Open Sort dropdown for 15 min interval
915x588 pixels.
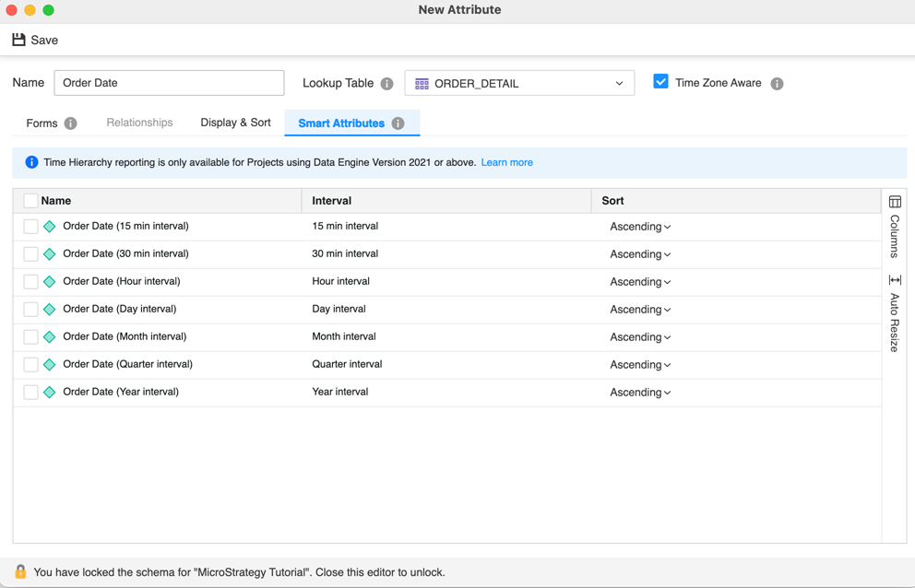(x=640, y=227)
